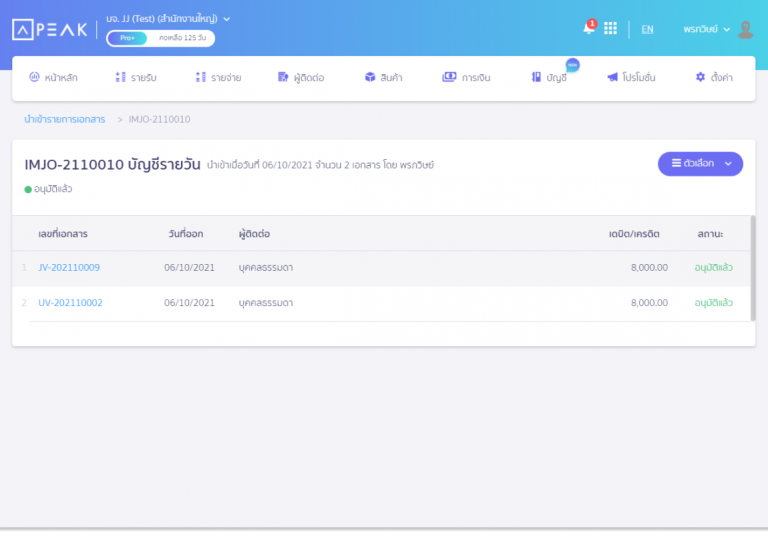Click the product box icon สินค้า

click(x=370, y=77)
